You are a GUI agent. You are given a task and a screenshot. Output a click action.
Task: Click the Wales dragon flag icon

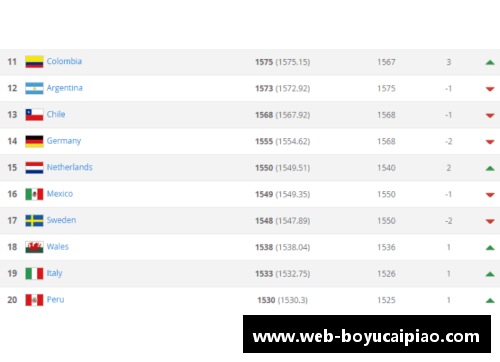pyautogui.click(x=34, y=247)
